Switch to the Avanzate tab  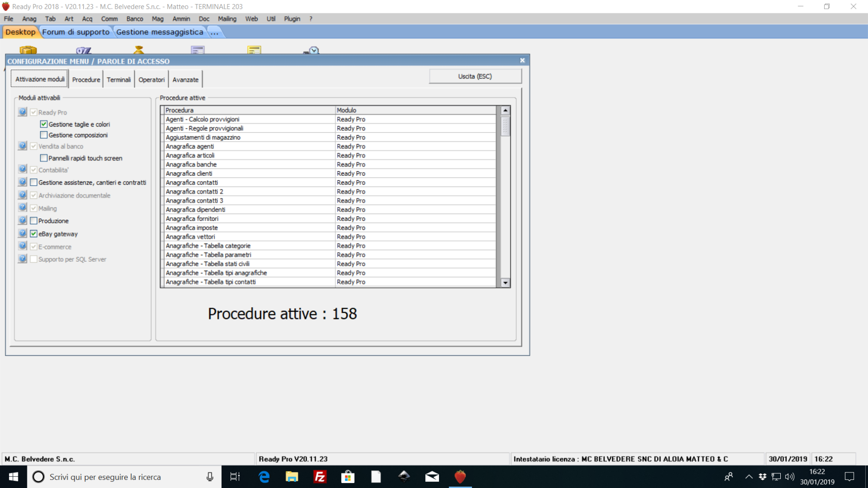click(x=185, y=79)
